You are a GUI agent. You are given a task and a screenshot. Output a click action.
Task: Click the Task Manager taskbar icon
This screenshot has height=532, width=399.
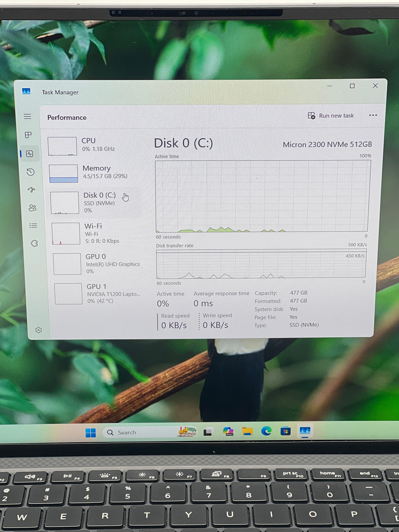pyautogui.click(x=305, y=431)
